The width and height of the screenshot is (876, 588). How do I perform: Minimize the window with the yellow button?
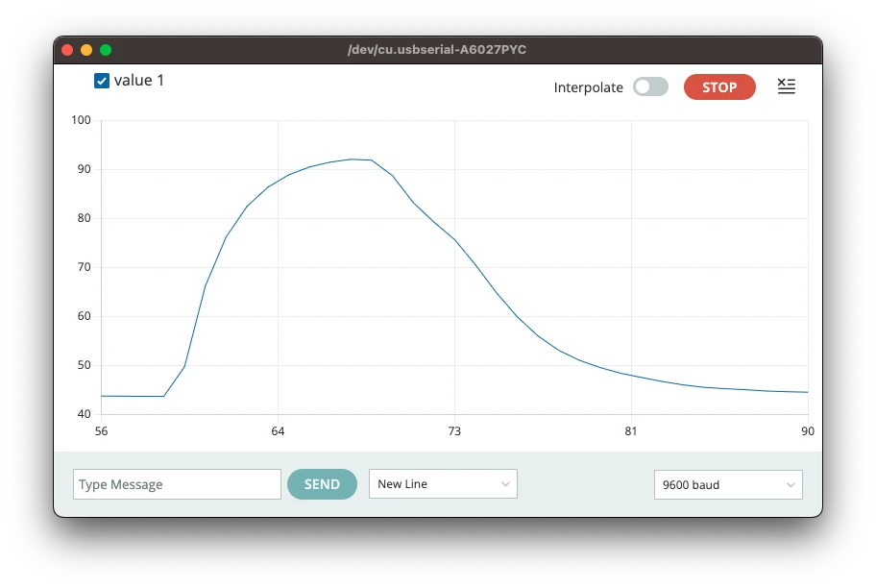pos(86,50)
